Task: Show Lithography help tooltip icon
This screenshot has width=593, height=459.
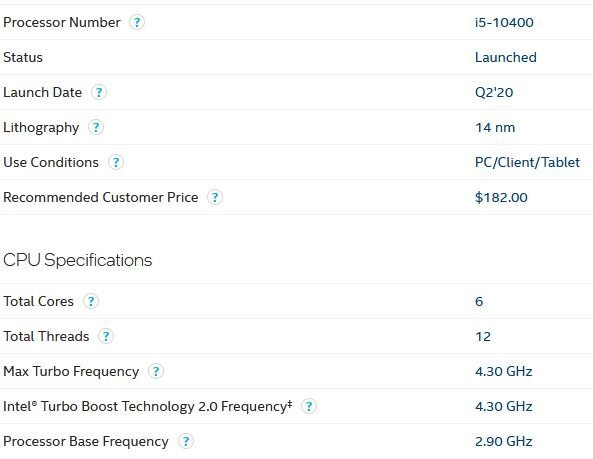Action: point(96,127)
